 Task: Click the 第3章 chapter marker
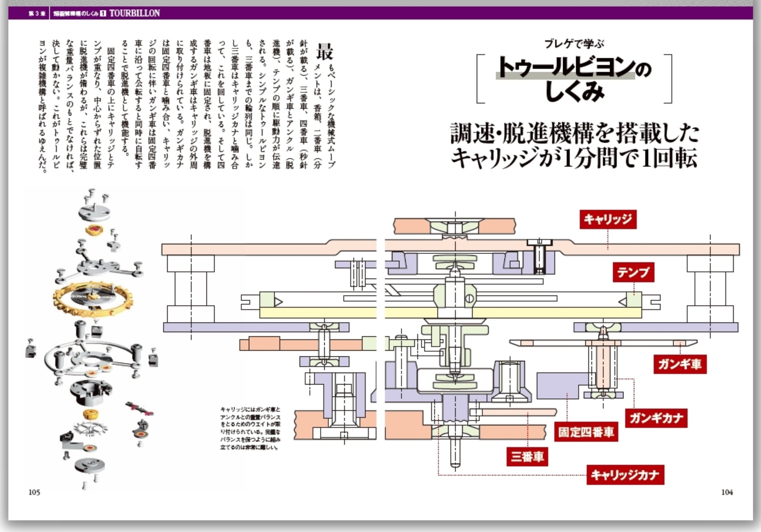tap(37, 14)
